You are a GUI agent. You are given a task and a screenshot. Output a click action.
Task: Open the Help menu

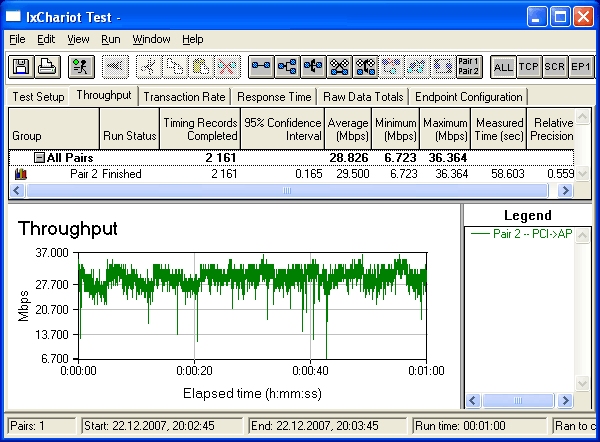(193, 39)
